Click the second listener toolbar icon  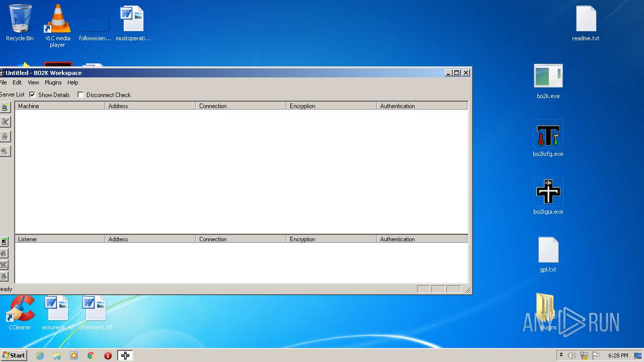coord(4,253)
